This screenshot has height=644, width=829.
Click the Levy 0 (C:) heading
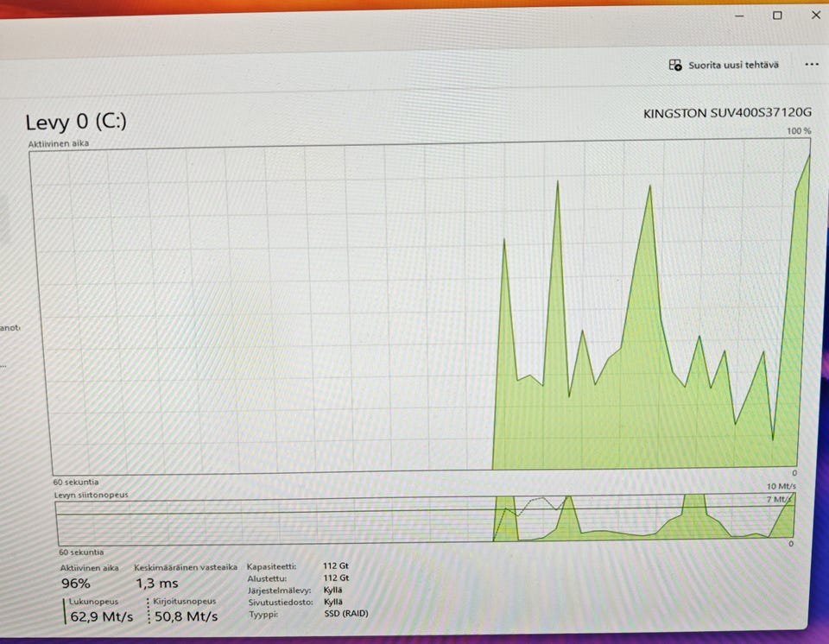tap(76, 122)
